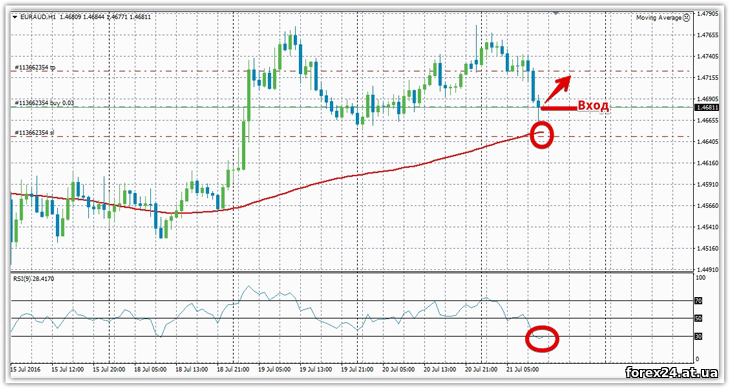Click the 1.45410 price axis label
Image resolution: width=729 pixels, height=388 pixels.
pos(708,227)
